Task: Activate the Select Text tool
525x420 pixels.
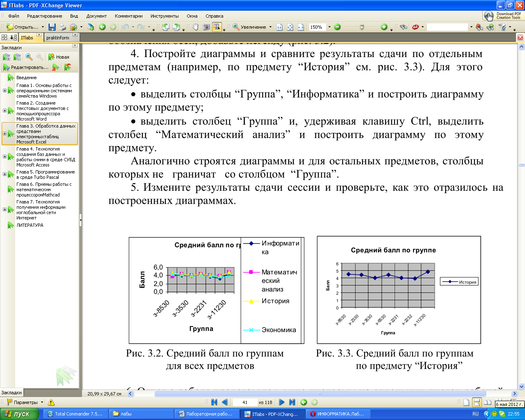Action: pyautogui.click(x=217, y=27)
